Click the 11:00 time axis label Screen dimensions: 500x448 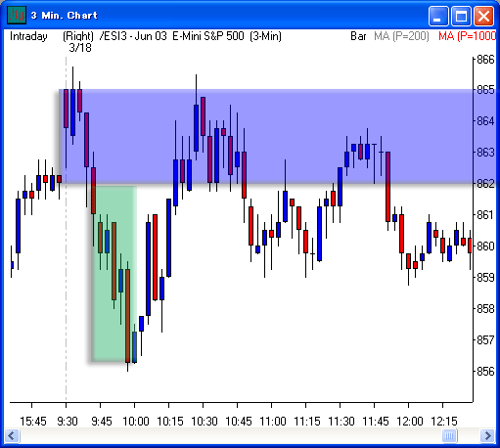click(273, 422)
